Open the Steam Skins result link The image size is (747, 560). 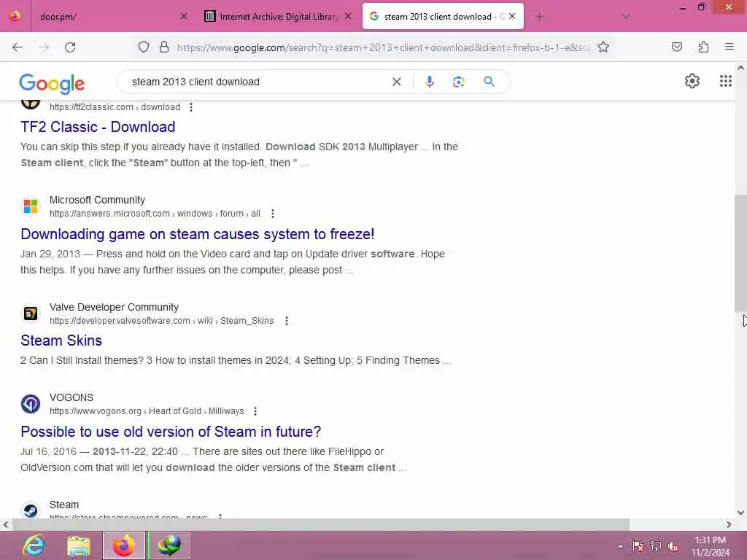[x=61, y=341]
